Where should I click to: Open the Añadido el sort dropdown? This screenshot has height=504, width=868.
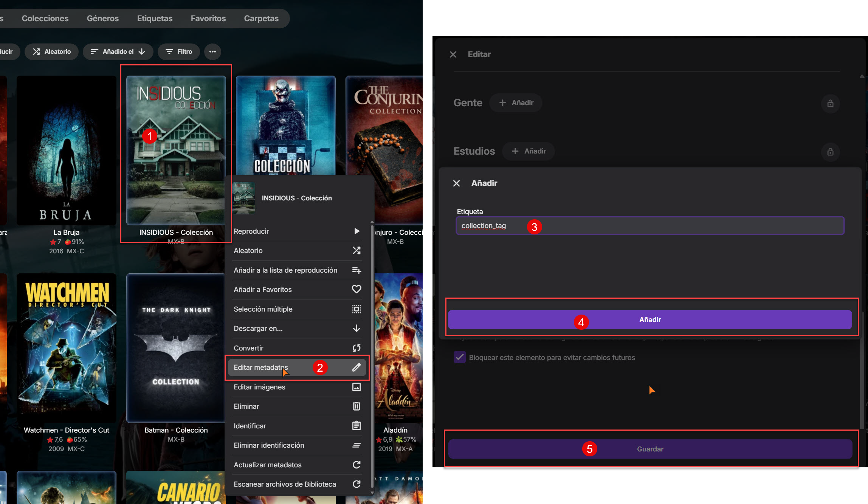point(118,51)
